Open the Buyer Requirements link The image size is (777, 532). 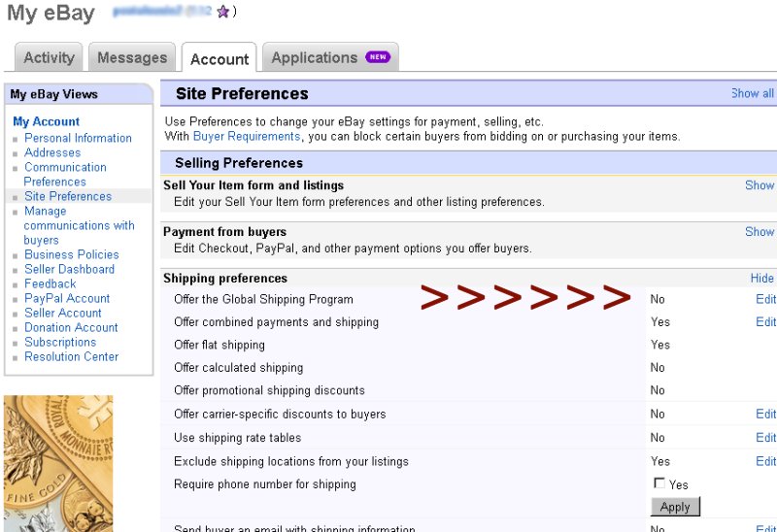247,137
